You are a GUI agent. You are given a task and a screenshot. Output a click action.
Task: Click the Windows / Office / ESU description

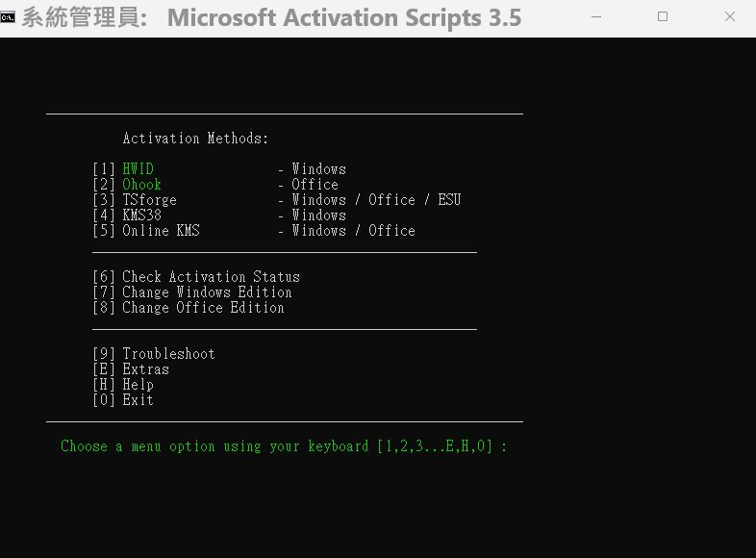click(x=376, y=200)
